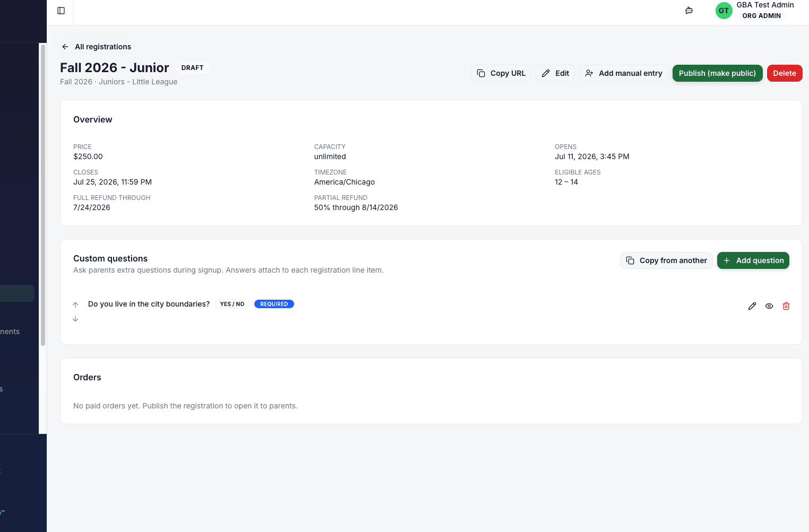
Task: Click the eligible ages 12 – 14
Action: coord(566,182)
